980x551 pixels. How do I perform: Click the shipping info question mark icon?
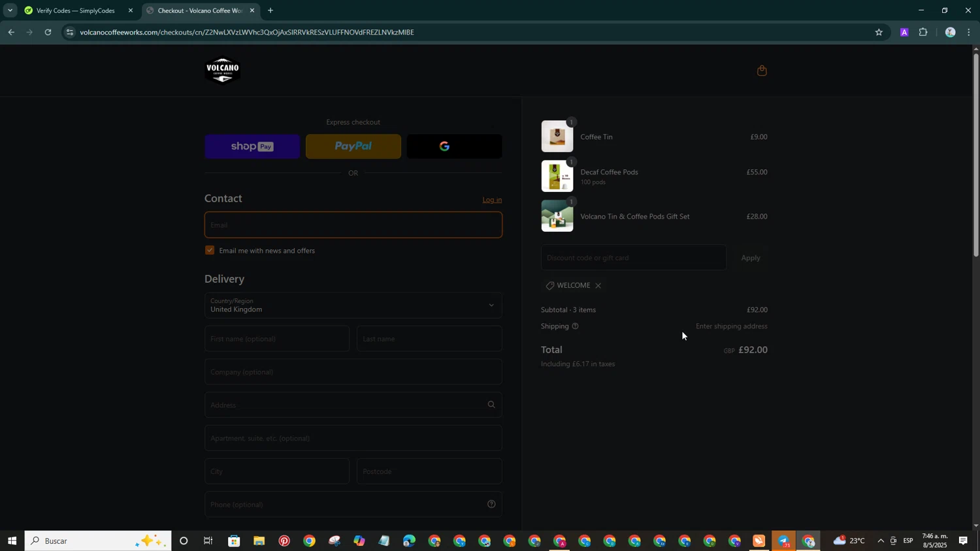[x=575, y=326]
